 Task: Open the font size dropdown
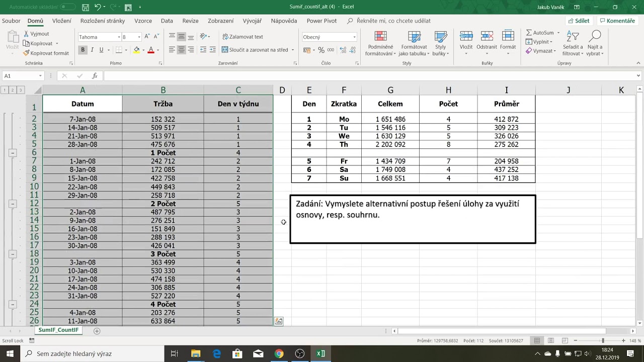click(139, 37)
